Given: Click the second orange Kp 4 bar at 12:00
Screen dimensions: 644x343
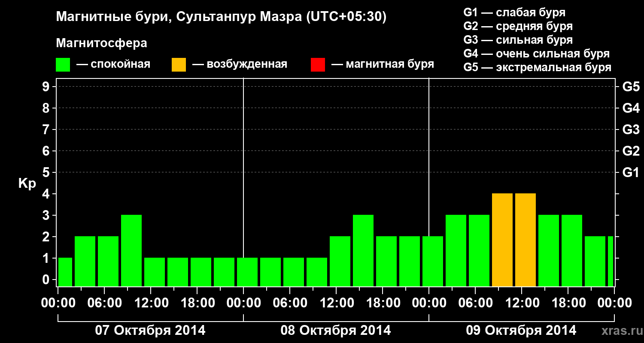Looking at the screenshot, I should (526, 240).
